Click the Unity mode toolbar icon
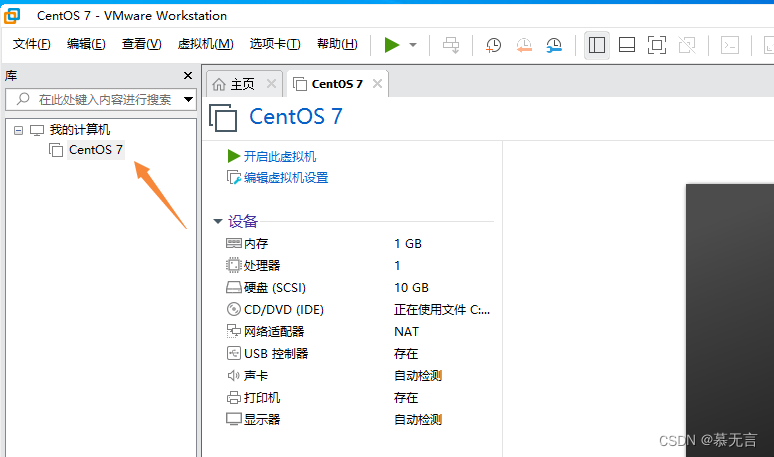Viewport: 774px width, 457px height. (x=687, y=45)
